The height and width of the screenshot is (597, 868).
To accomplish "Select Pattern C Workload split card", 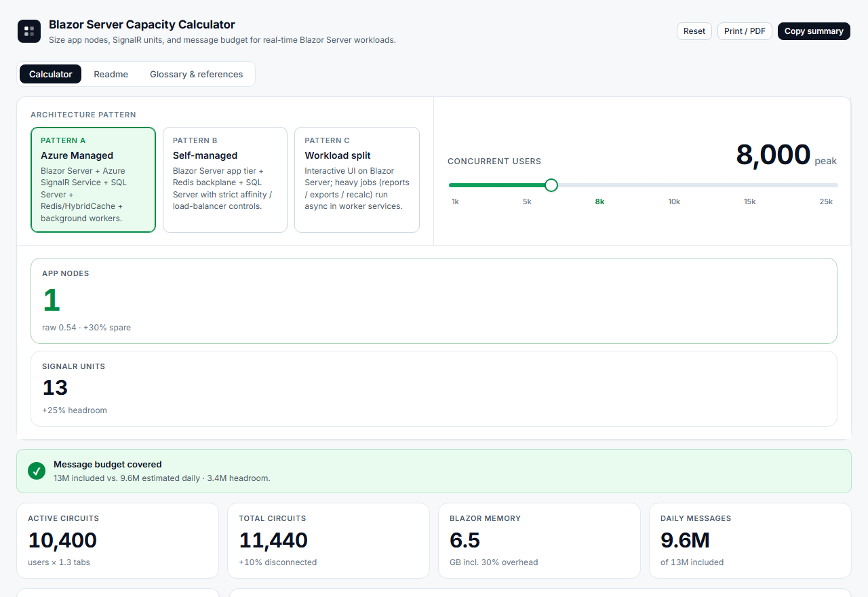I will (x=357, y=180).
